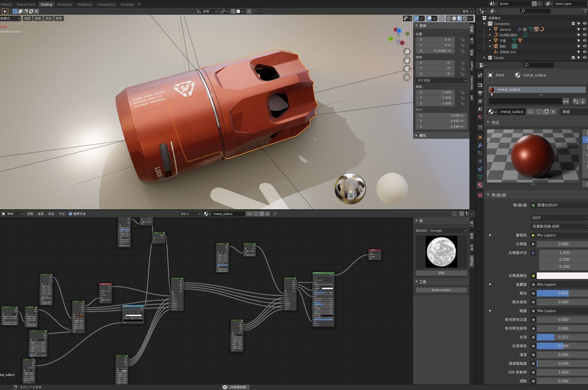
Task: Toggle Completed collection exclude checkbox
Action: point(573,24)
